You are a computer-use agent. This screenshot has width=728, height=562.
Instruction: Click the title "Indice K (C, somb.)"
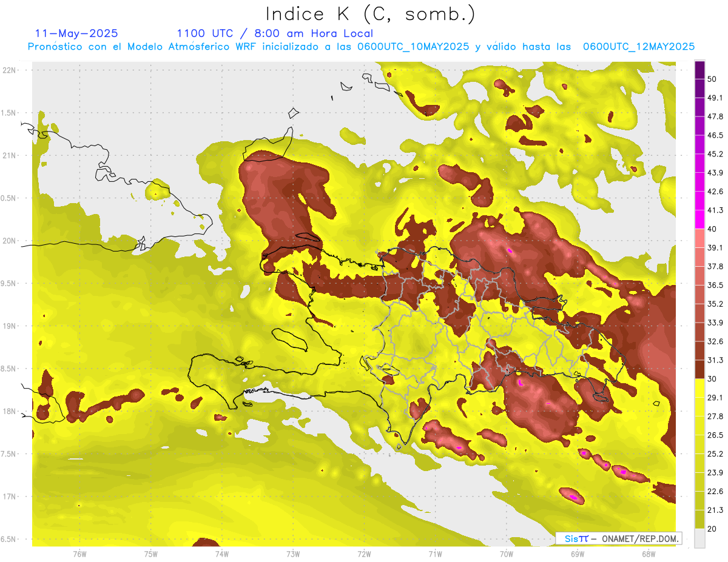371,14
